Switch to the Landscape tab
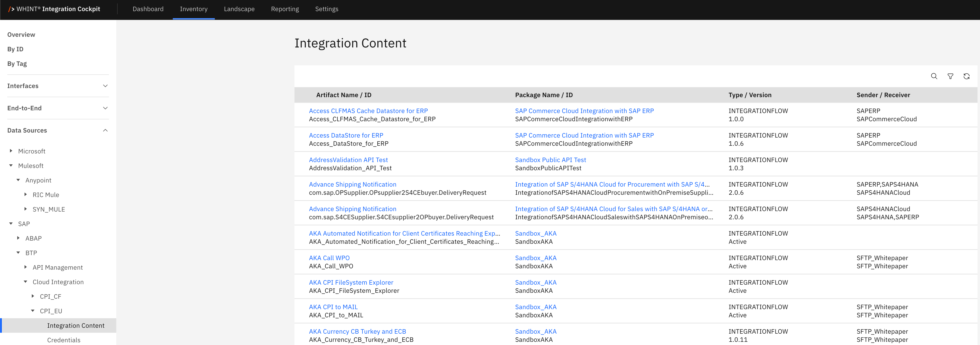 (239, 9)
